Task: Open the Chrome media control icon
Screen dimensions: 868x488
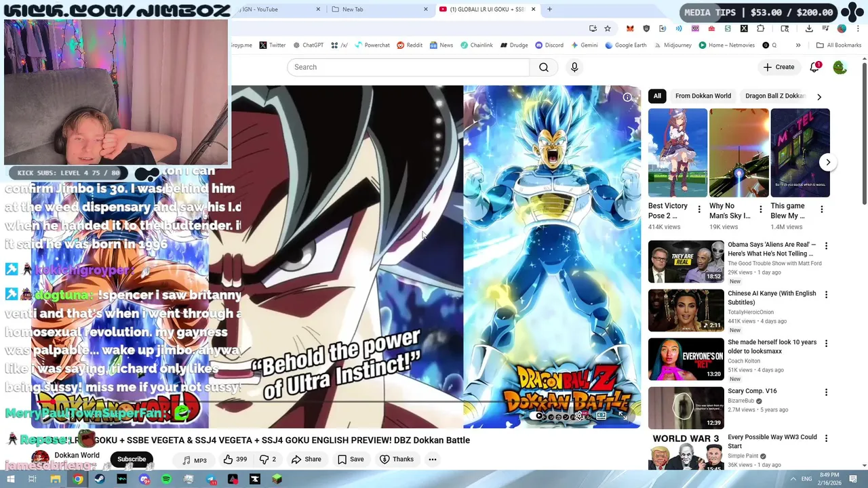Action: [x=825, y=28]
